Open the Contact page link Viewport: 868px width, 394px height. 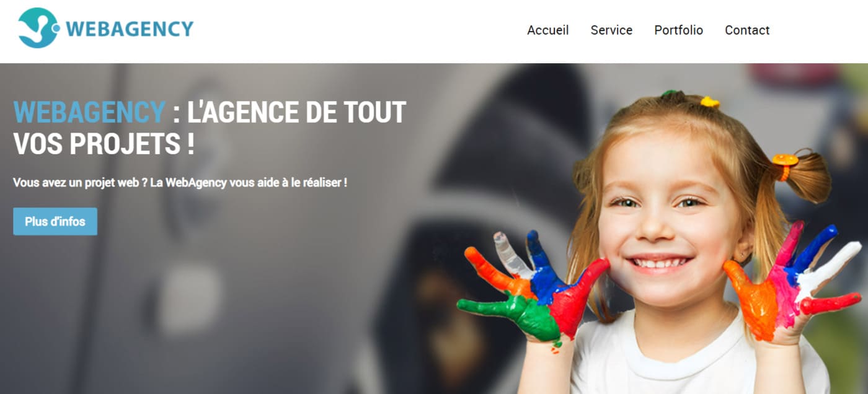tap(747, 30)
